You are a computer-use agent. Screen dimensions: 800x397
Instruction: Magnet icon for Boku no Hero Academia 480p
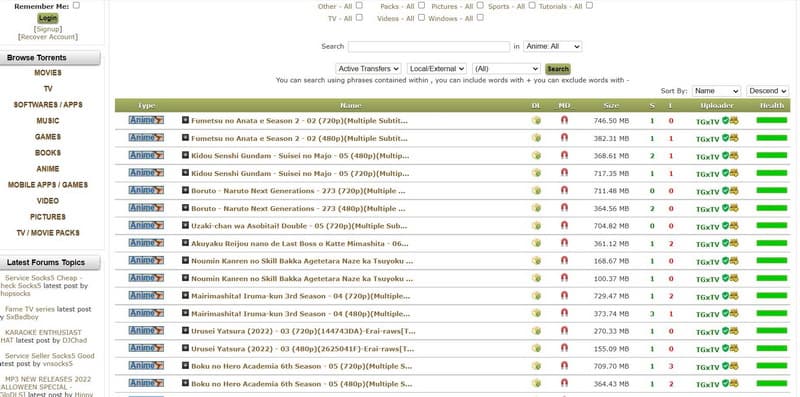(564, 383)
